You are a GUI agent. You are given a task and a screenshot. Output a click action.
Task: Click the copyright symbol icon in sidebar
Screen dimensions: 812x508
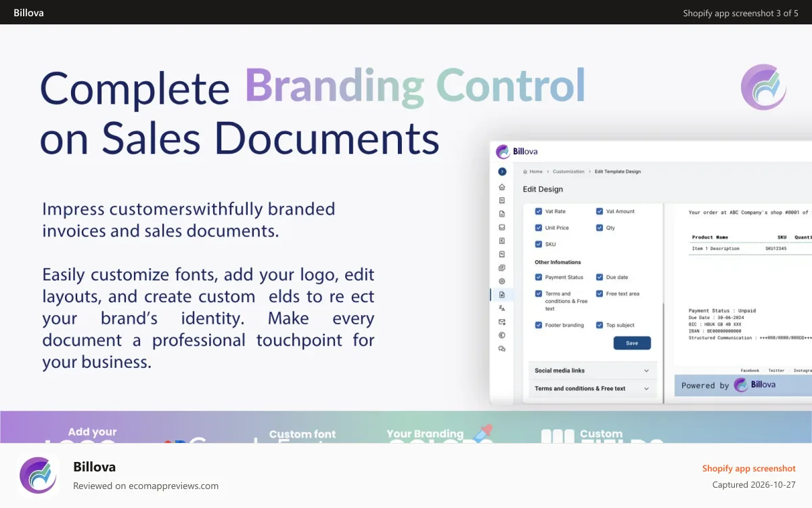502,335
